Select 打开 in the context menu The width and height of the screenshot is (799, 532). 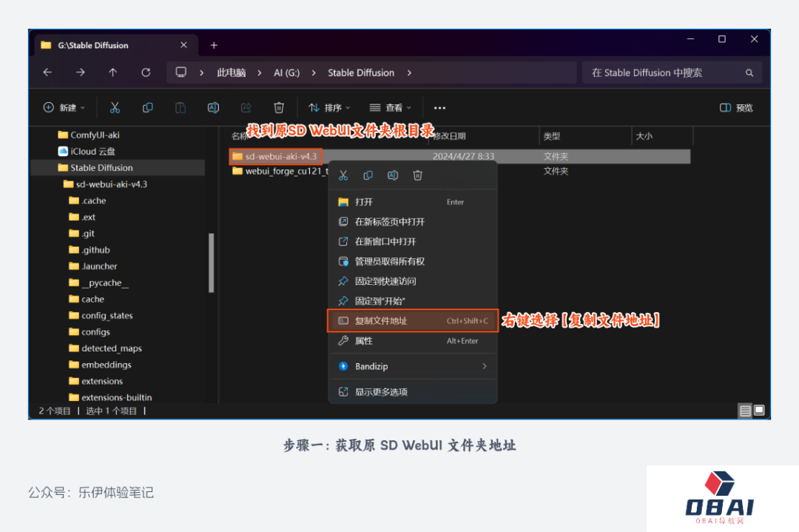tap(413, 202)
